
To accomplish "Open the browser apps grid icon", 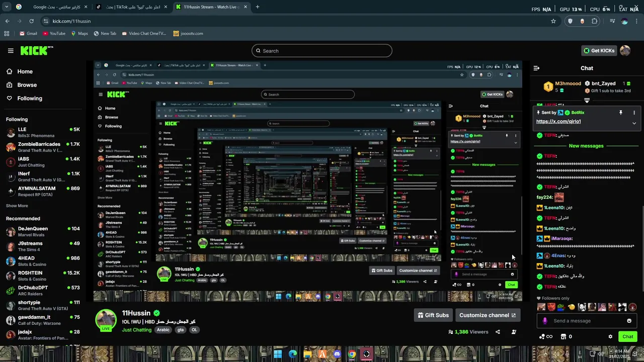I will point(7,34).
